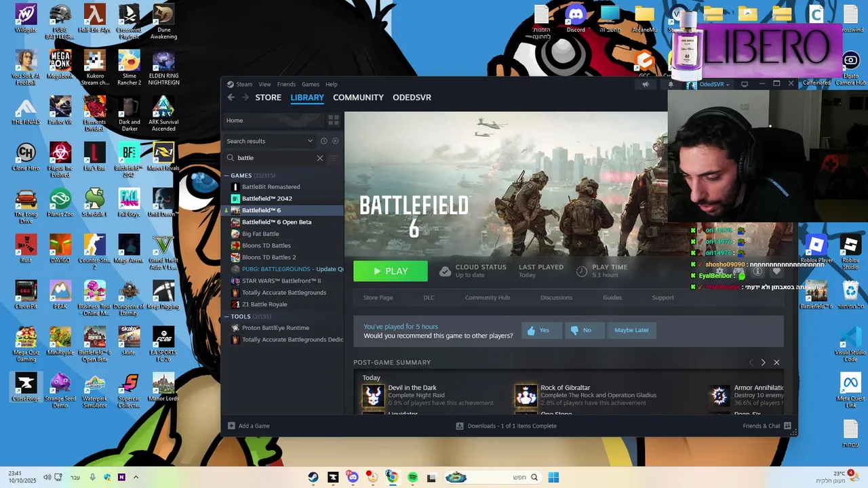The width and height of the screenshot is (868, 488).
Task: Open the Support tab
Action: (x=663, y=298)
